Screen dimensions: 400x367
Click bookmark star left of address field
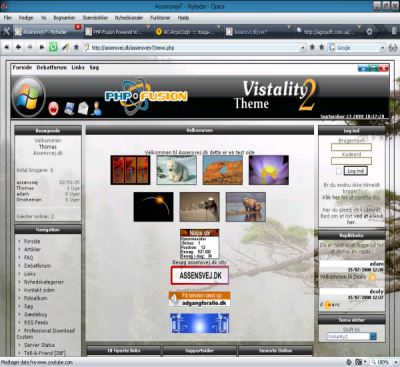click(x=76, y=47)
